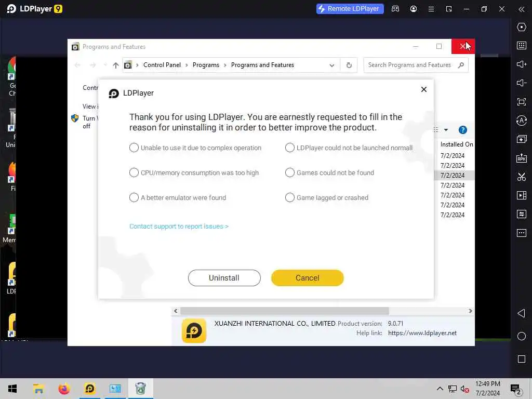The height and width of the screenshot is (399, 532).
Task: Select Unable to use due to complex operation
Action: tap(195, 148)
